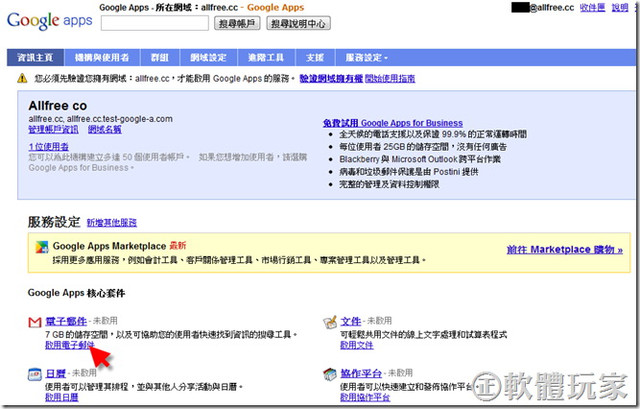This screenshot has width=640, height=409.
Task: Click the Google Apps Marketplace title text
Action: coord(109,246)
